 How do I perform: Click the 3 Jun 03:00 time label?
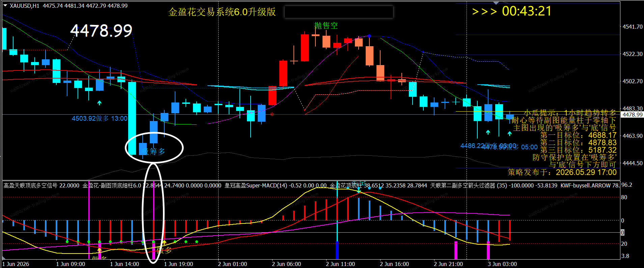coord(502,264)
